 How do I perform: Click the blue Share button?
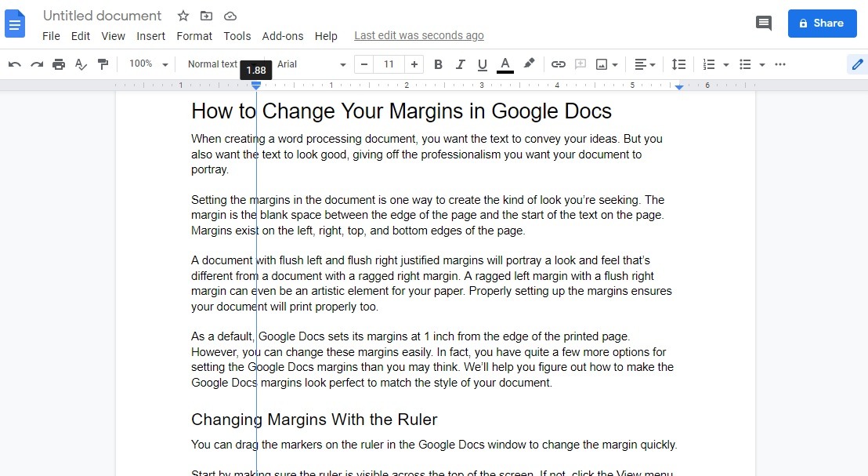pyautogui.click(x=822, y=24)
